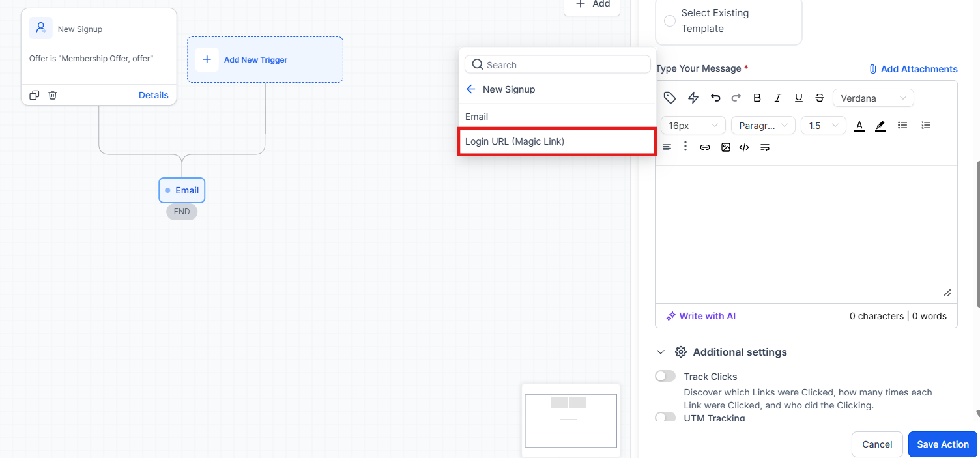Image resolution: width=980 pixels, height=458 pixels.
Task: Click the Save Action button
Action: pyautogui.click(x=943, y=444)
